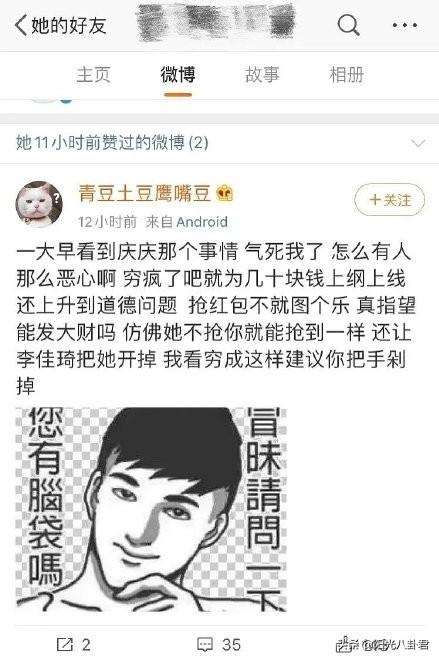Tap the back arrow beside 她的好友
439x660 pixels.
21,25
